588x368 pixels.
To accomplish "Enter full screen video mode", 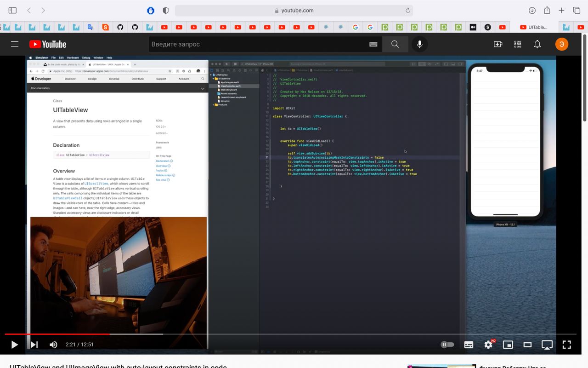I will pos(567,345).
